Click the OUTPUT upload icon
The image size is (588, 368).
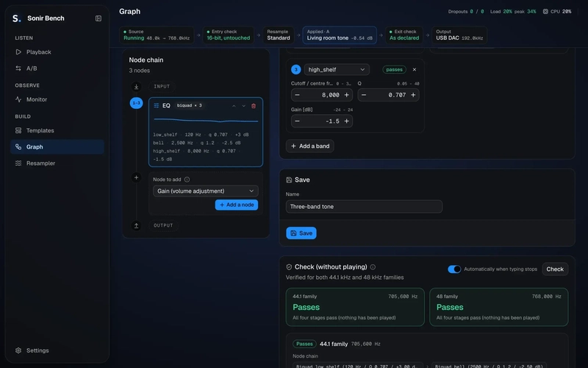click(136, 226)
